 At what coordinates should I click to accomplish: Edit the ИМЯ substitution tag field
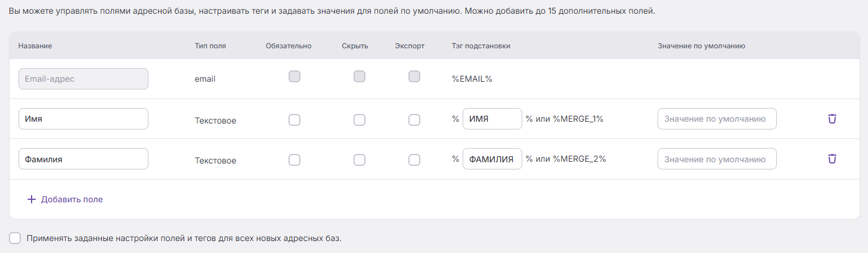(x=492, y=119)
